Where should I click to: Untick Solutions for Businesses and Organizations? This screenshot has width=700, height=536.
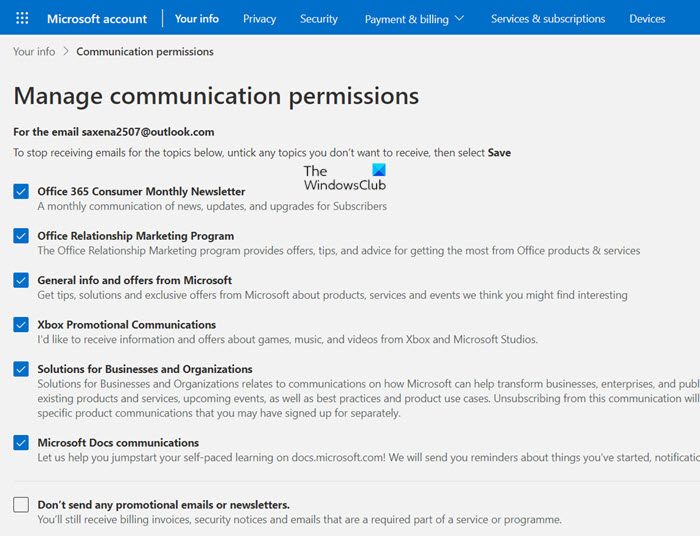(21, 369)
